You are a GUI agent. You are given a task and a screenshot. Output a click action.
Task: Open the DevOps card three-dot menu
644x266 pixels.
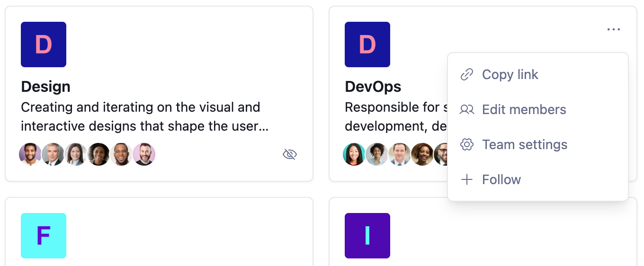click(x=613, y=30)
